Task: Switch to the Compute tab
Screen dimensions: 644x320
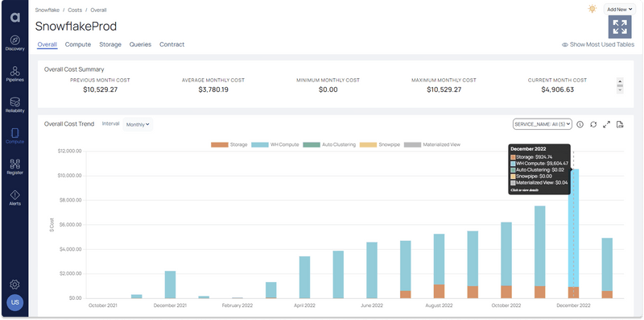Action: click(78, 44)
